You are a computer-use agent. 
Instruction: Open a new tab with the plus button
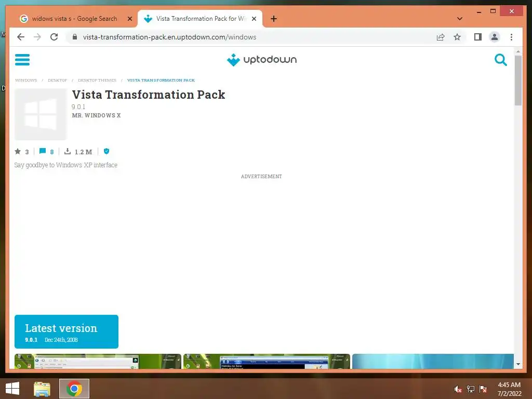[x=274, y=19]
